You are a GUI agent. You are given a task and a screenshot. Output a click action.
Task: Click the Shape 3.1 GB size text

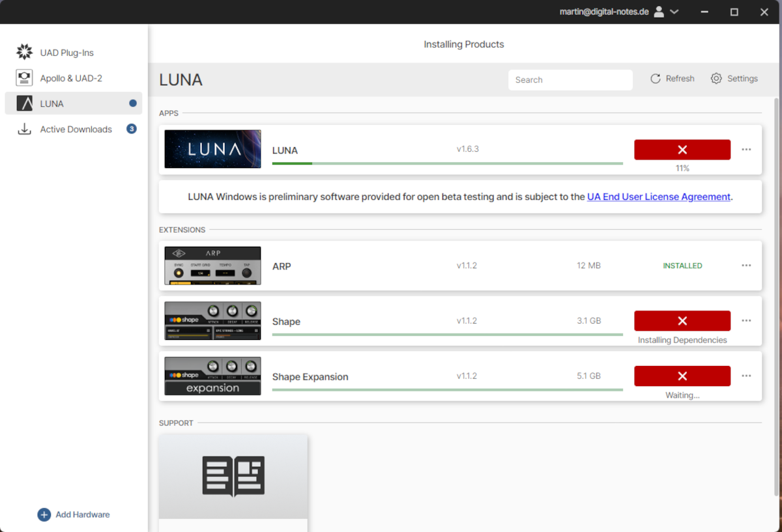[588, 321]
